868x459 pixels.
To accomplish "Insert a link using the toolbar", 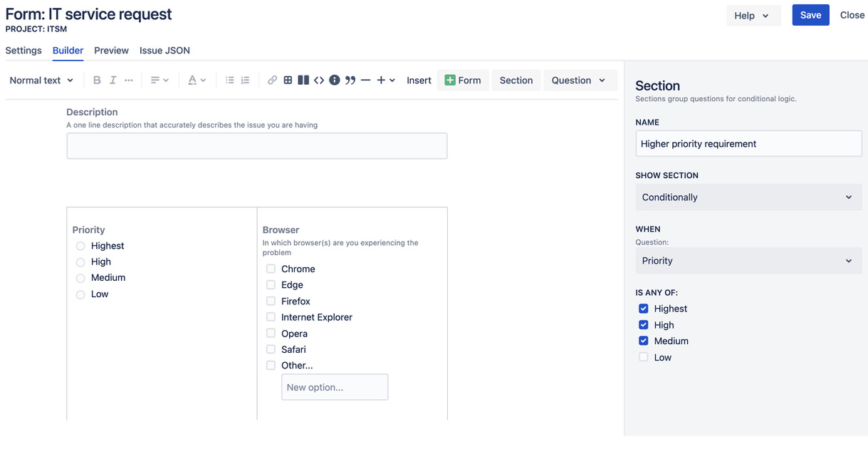I will pyautogui.click(x=272, y=80).
